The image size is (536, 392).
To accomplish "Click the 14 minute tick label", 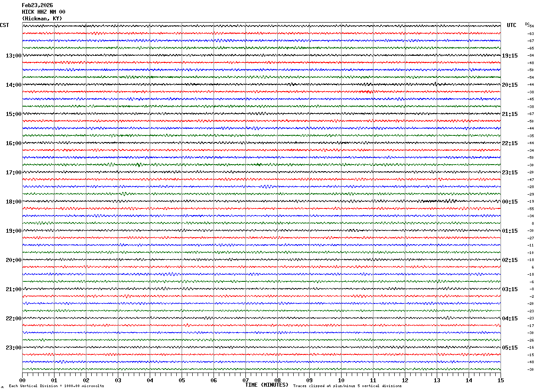I will [469, 380].
